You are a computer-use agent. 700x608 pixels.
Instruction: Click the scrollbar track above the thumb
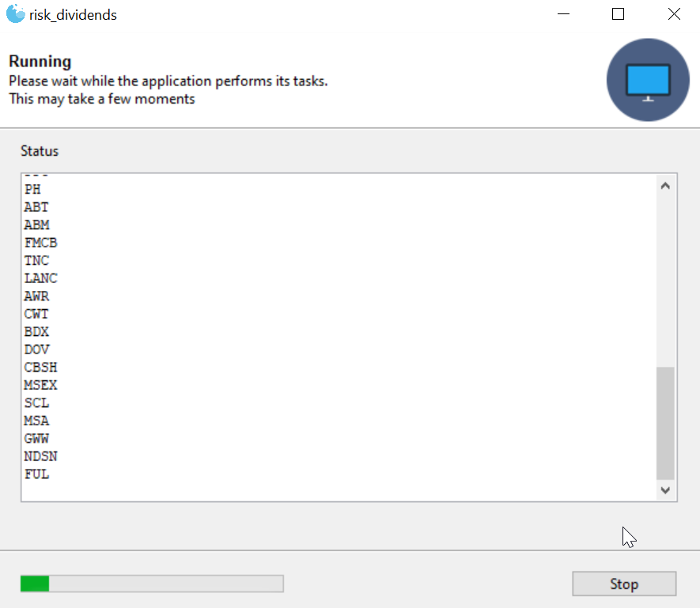click(x=664, y=277)
